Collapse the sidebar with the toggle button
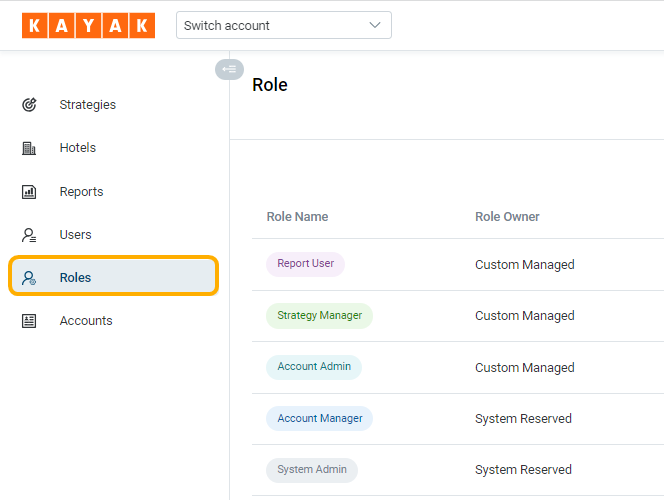The height and width of the screenshot is (500, 664). tap(229, 69)
